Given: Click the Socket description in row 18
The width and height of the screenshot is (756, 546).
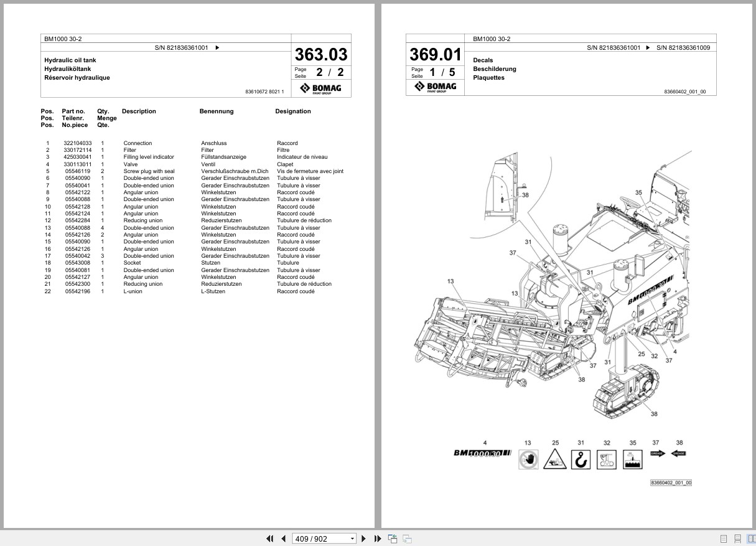Looking at the screenshot, I should (x=132, y=263).
